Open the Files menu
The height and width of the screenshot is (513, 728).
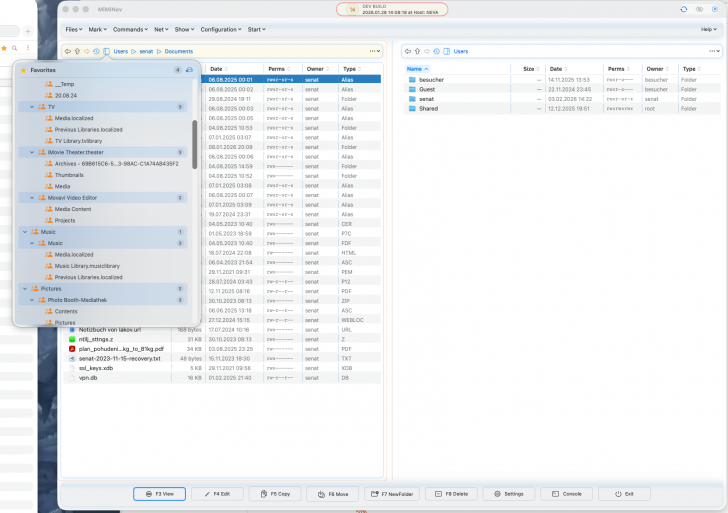(x=74, y=29)
